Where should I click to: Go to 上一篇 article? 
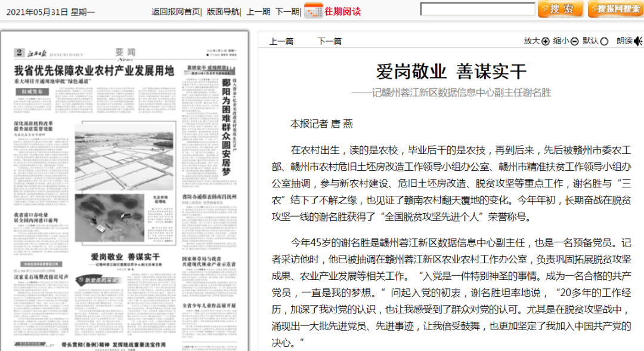(x=281, y=41)
